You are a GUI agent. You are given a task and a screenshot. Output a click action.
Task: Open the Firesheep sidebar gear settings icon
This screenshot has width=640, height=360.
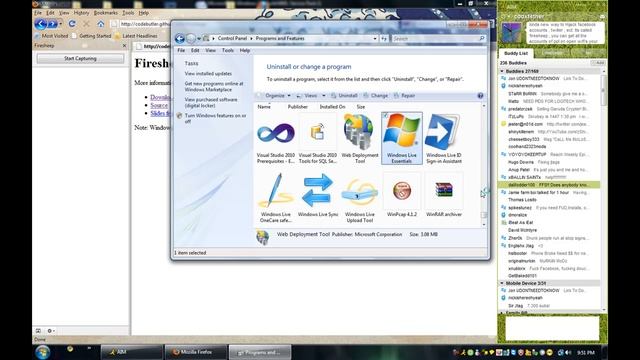tap(50, 331)
